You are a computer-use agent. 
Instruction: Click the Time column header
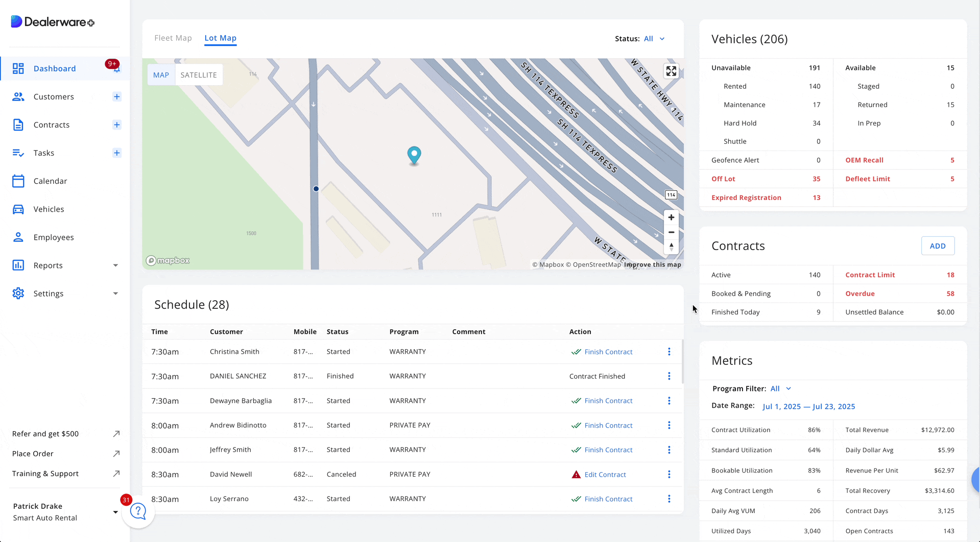159,332
